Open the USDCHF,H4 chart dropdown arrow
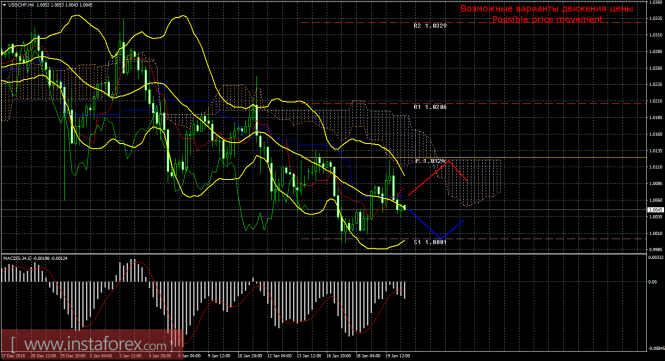Screen dimensions: 665x361 pyautogui.click(x=4, y=5)
